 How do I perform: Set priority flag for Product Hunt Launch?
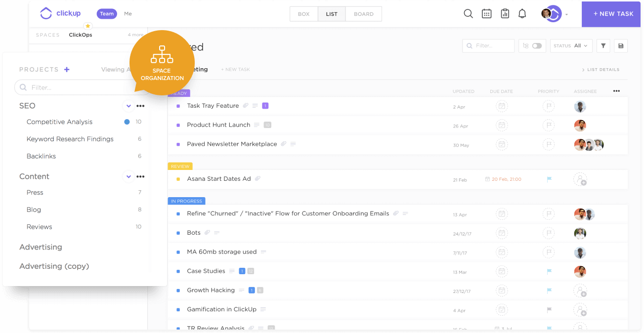pos(548,125)
